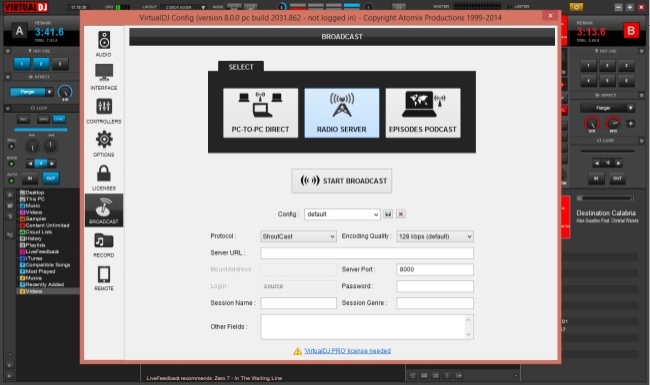
Task: Select the Recently Added filter folder
Action: click(x=42, y=285)
